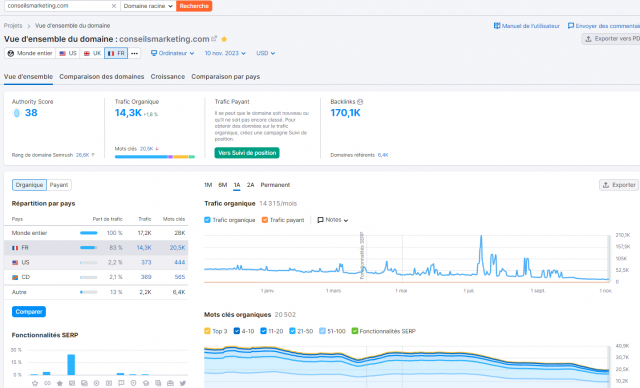Open the Comparaison par pays tab

tap(226, 77)
